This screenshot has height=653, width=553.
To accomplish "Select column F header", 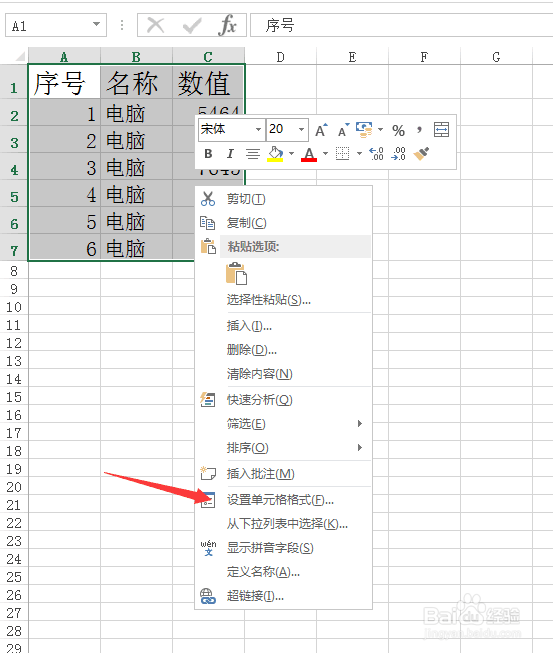I will (424, 57).
